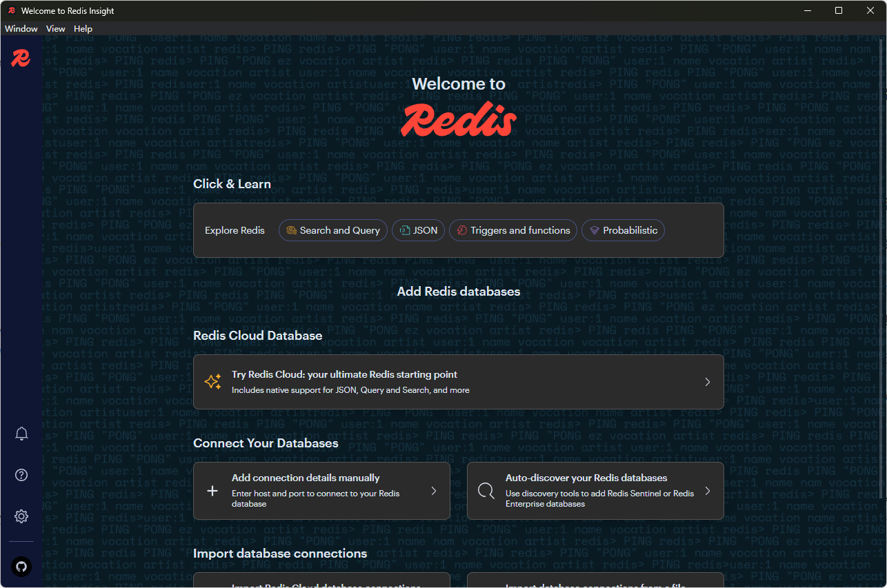Click the Search and Query stack icon

click(292, 230)
